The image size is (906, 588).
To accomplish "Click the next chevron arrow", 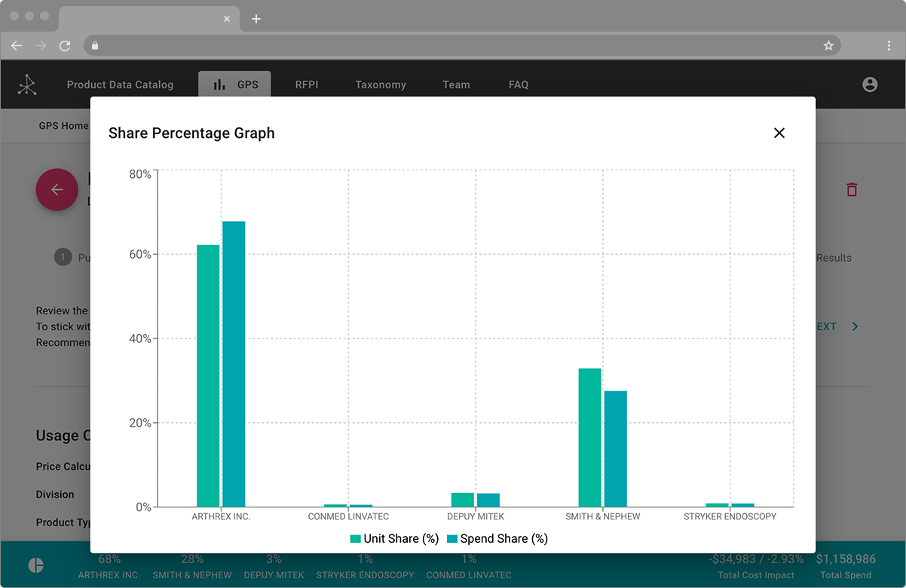I will point(855,326).
